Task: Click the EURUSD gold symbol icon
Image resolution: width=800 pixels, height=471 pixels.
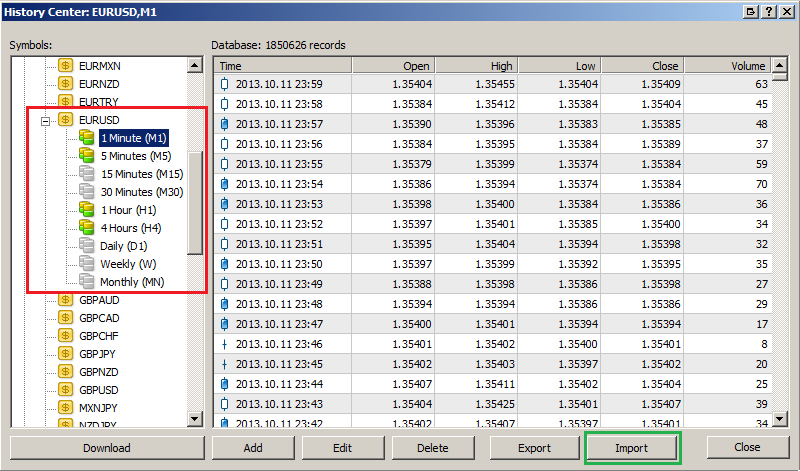Action: pyautogui.click(x=66, y=120)
